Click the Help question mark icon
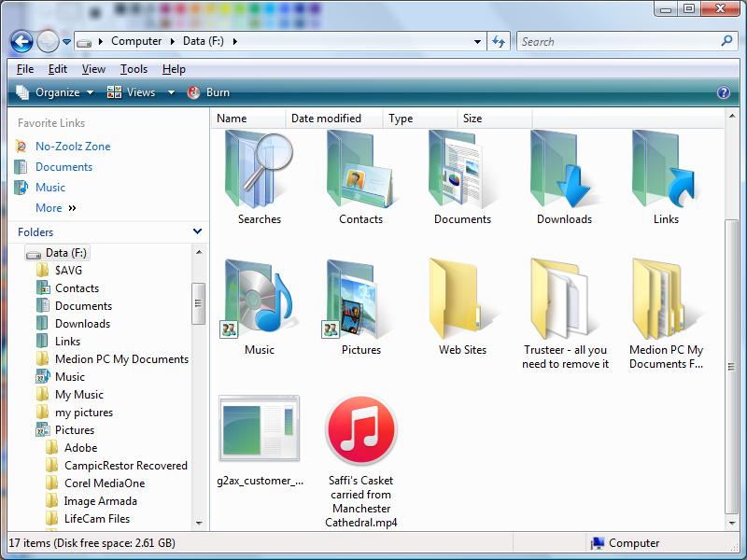Screen dimensions: 747x560 (x=723, y=92)
